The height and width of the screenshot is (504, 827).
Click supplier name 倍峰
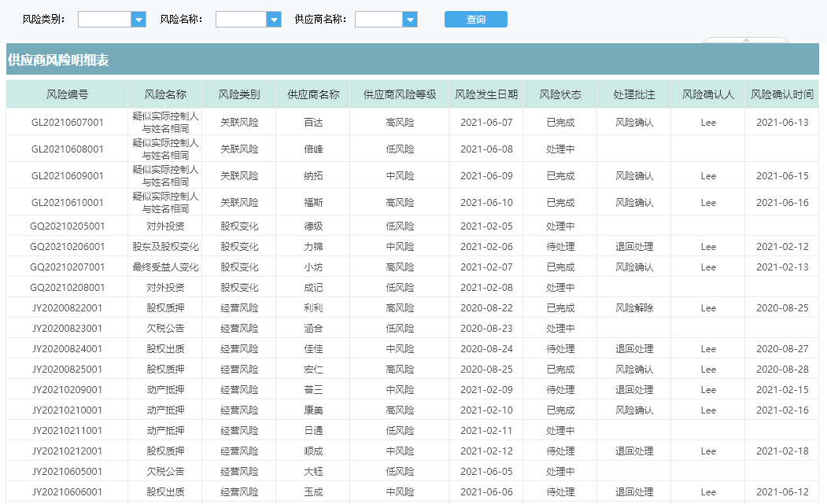pos(313,149)
